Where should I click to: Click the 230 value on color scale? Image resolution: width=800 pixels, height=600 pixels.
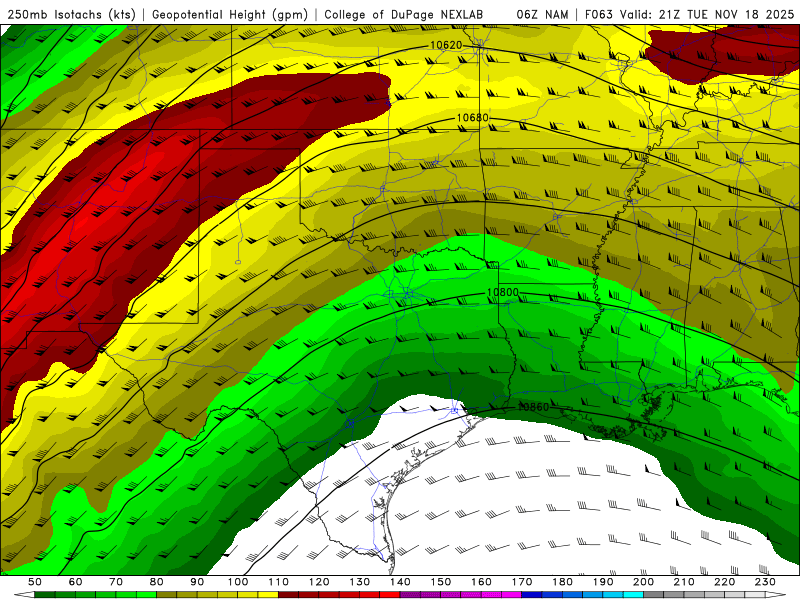(765, 582)
